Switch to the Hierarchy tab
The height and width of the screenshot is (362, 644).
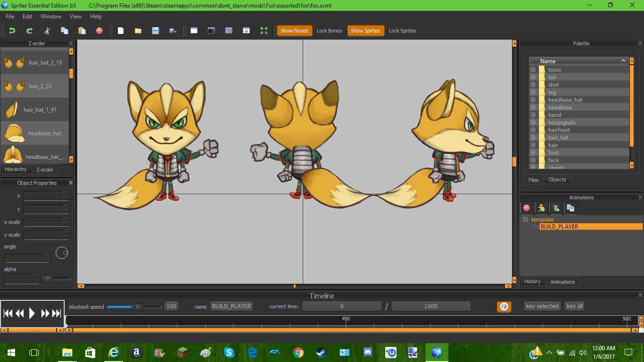(x=16, y=169)
